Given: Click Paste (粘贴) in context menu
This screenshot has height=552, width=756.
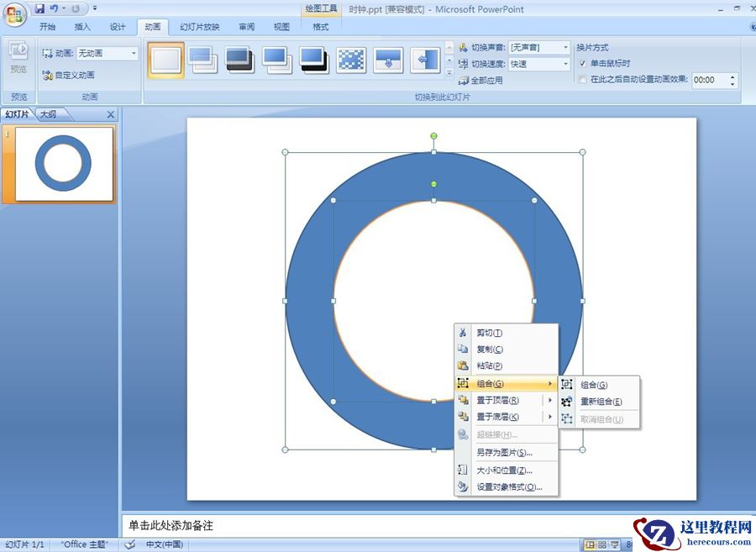Looking at the screenshot, I should (x=507, y=365).
